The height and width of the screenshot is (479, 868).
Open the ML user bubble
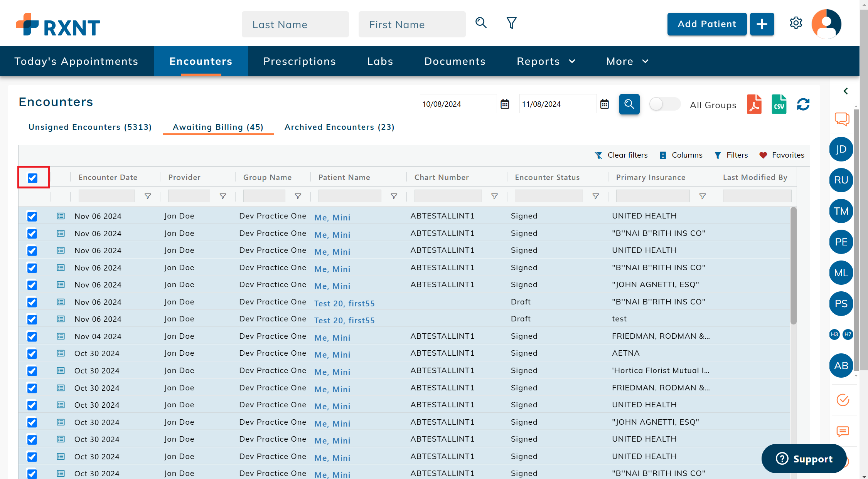pos(841,273)
